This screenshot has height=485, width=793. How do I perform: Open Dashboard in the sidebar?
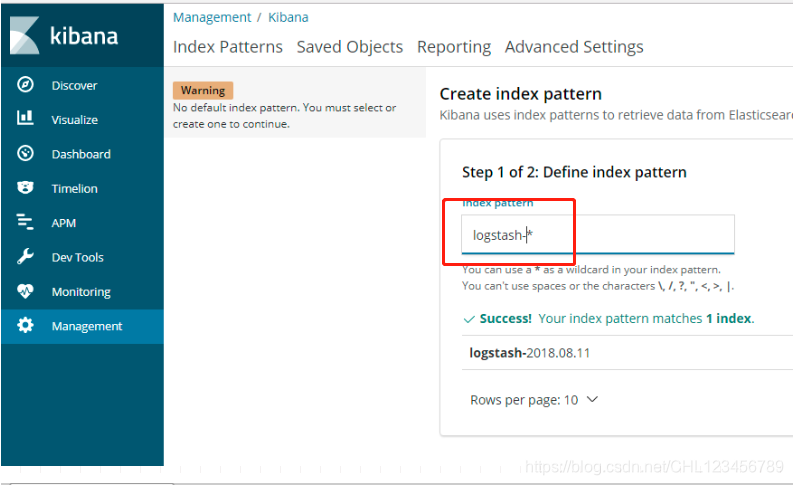coord(81,154)
